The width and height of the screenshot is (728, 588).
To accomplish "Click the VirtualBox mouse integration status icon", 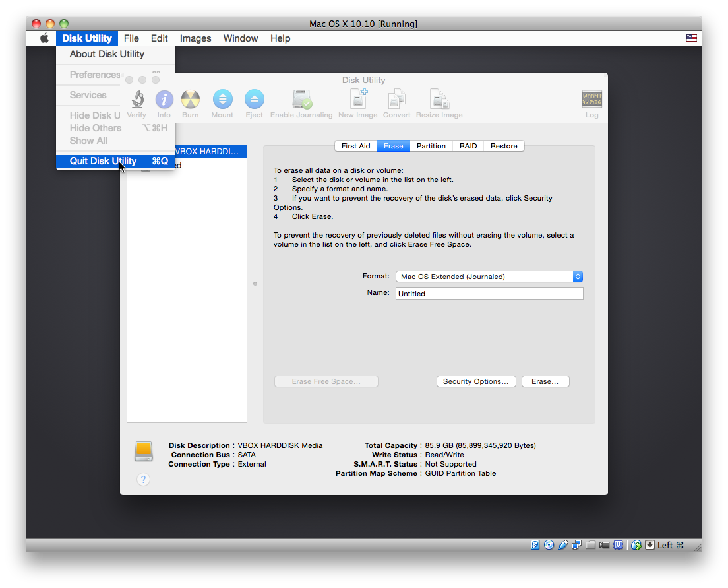I will click(636, 544).
